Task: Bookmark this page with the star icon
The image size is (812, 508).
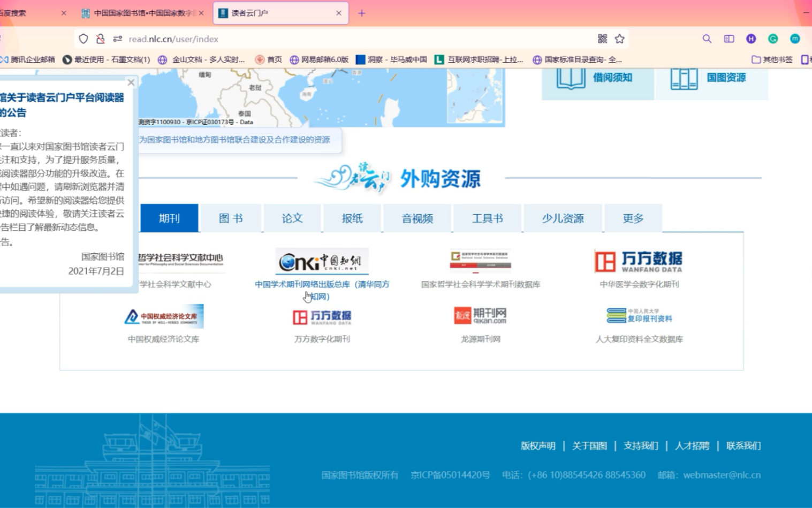Action: [x=619, y=39]
